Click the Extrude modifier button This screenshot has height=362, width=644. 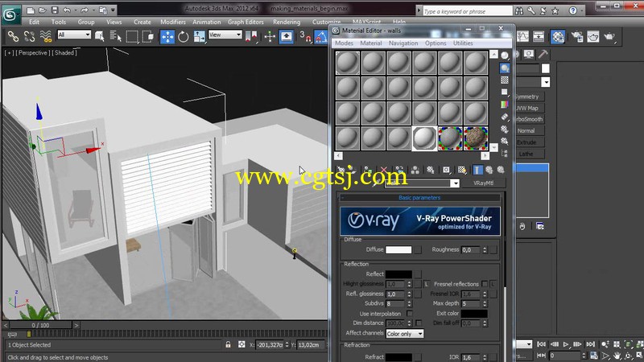click(530, 142)
